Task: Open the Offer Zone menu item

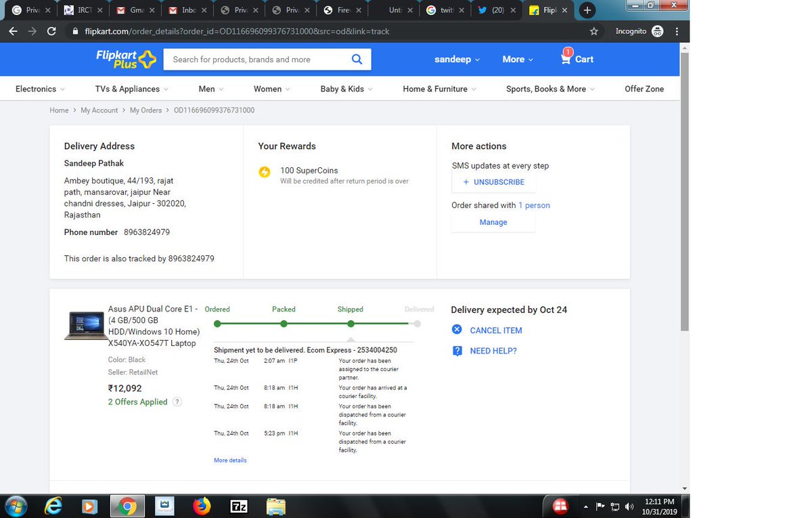Action: [644, 89]
